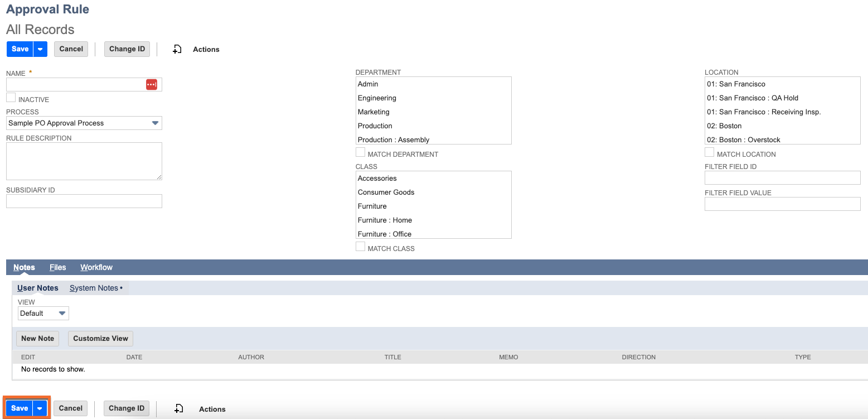Screen dimensions: 868x419
Task: Expand the View dropdown set to Default
Action: pos(62,314)
